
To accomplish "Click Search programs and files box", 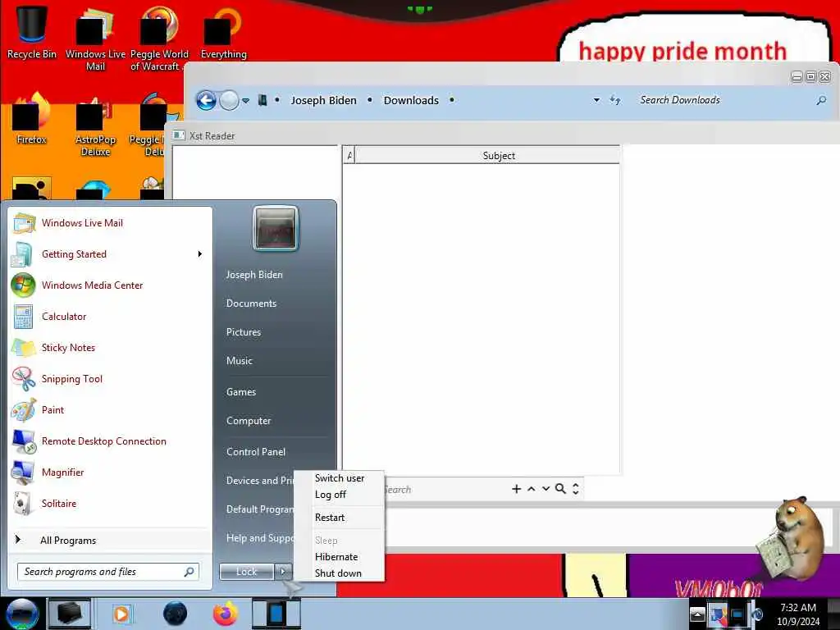I will pos(108,572).
